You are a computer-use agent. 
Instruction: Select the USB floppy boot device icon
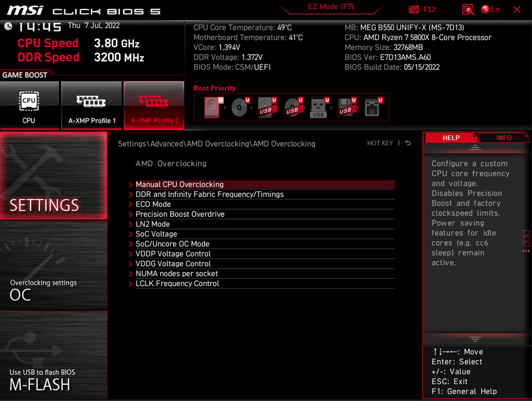point(347,107)
